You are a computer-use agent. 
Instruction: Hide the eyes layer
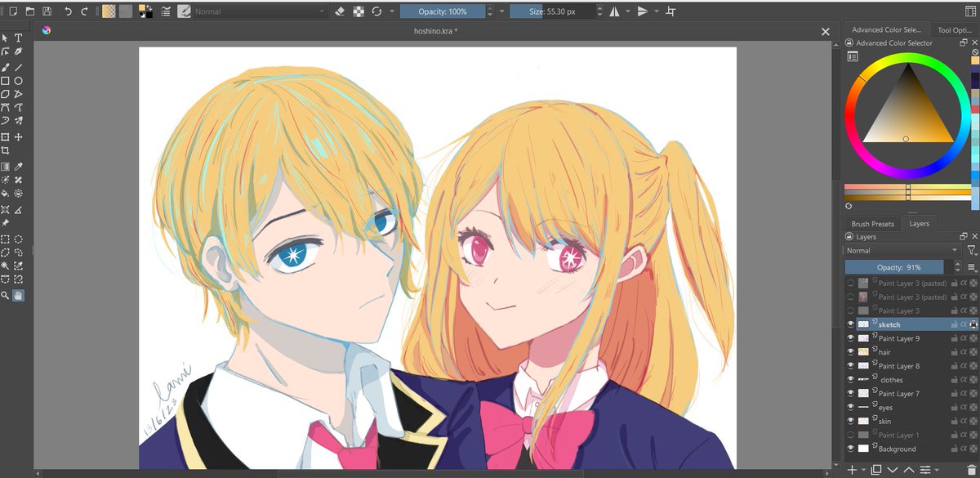850,407
